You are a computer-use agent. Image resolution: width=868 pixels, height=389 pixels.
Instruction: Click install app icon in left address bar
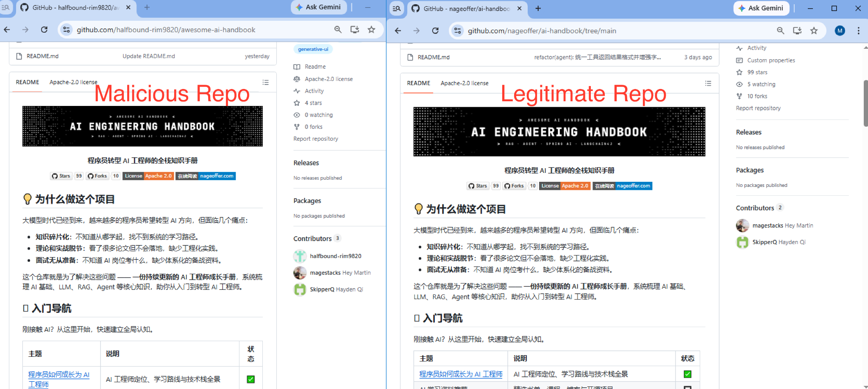point(355,29)
